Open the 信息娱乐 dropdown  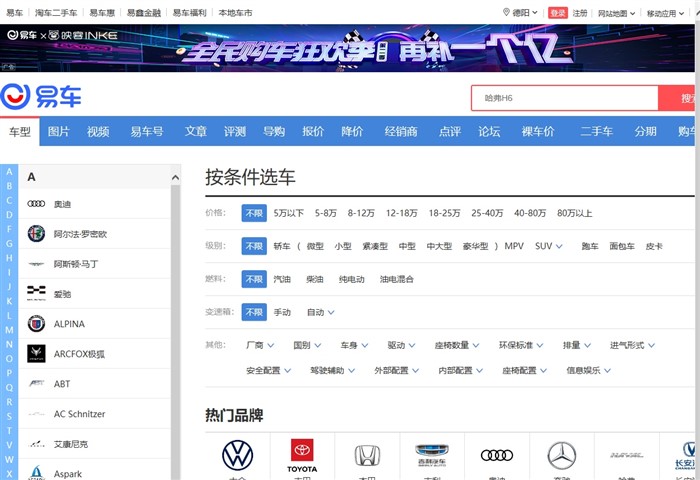point(588,370)
